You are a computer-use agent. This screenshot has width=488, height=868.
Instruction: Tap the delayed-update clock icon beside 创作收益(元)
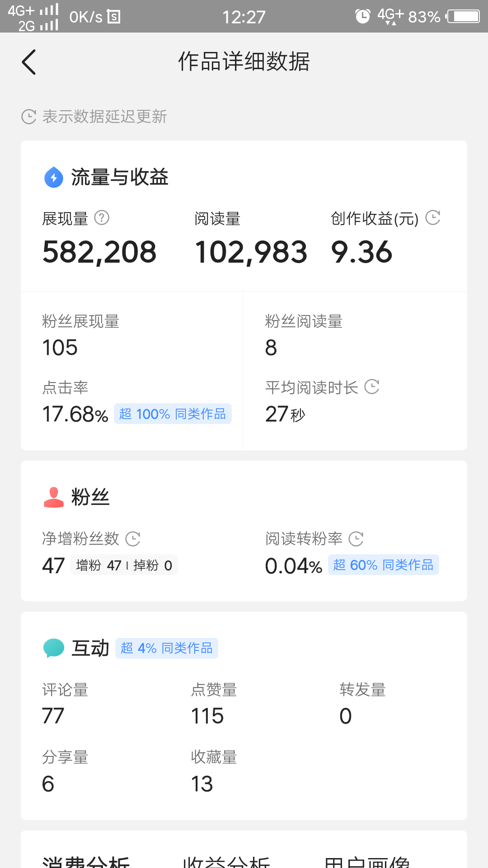point(433,217)
